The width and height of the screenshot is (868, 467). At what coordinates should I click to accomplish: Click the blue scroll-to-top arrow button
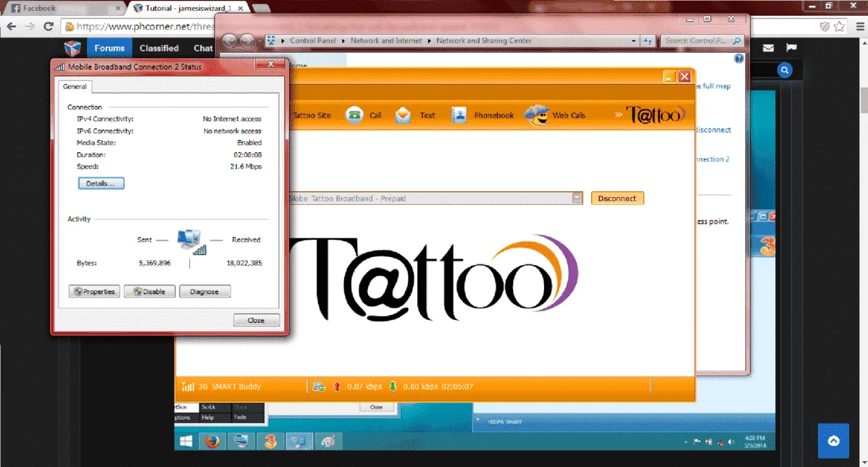click(833, 441)
